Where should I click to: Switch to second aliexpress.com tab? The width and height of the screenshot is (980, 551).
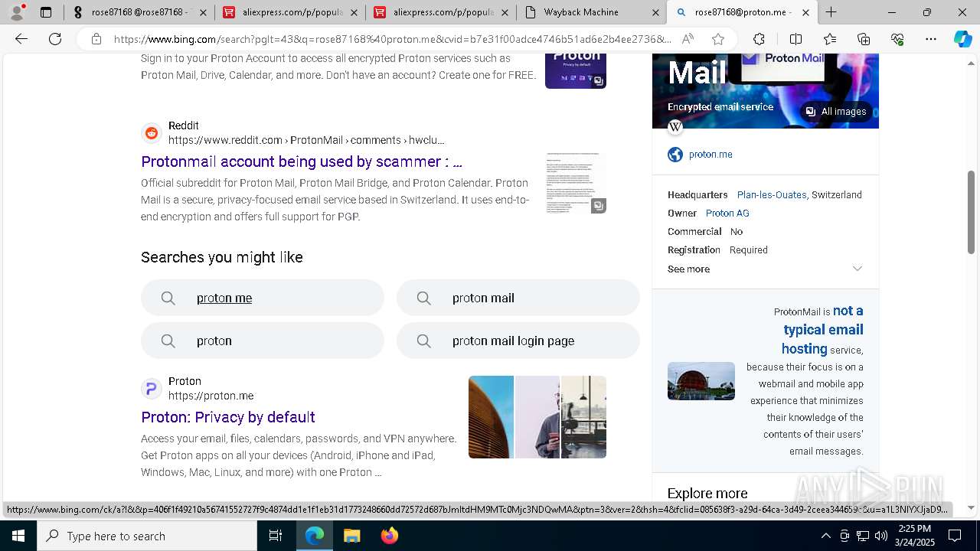click(439, 12)
